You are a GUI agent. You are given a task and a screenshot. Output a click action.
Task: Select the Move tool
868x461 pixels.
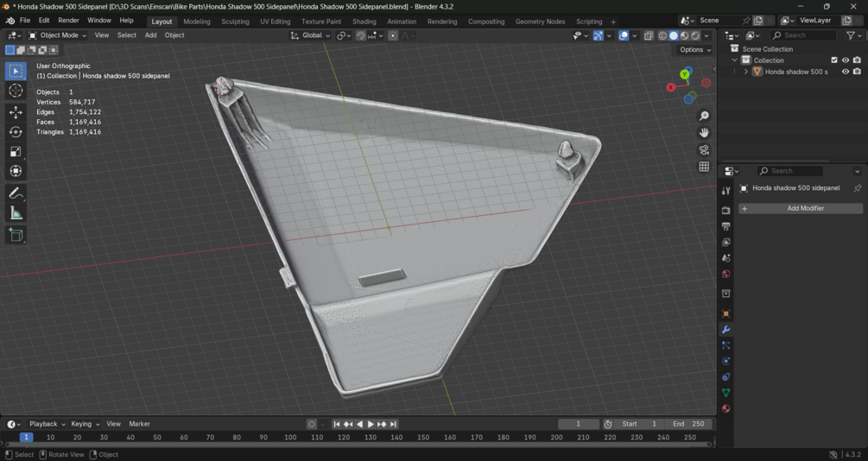[x=16, y=112]
